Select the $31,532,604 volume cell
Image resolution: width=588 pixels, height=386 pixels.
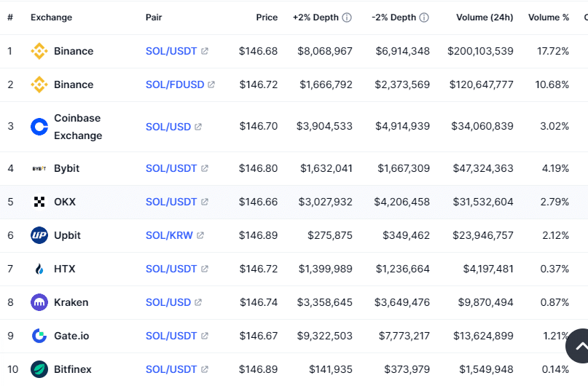pyautogui.click(x=483, y=202)
